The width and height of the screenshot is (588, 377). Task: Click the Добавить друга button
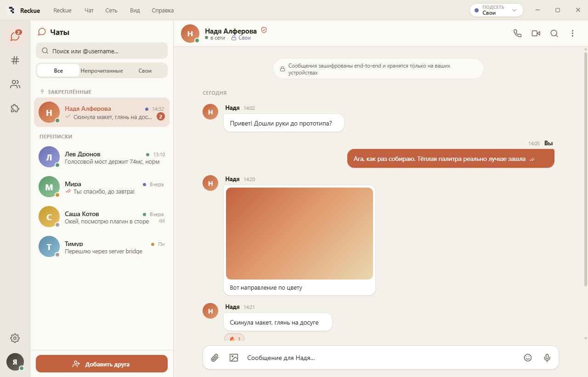pos(102,364)
